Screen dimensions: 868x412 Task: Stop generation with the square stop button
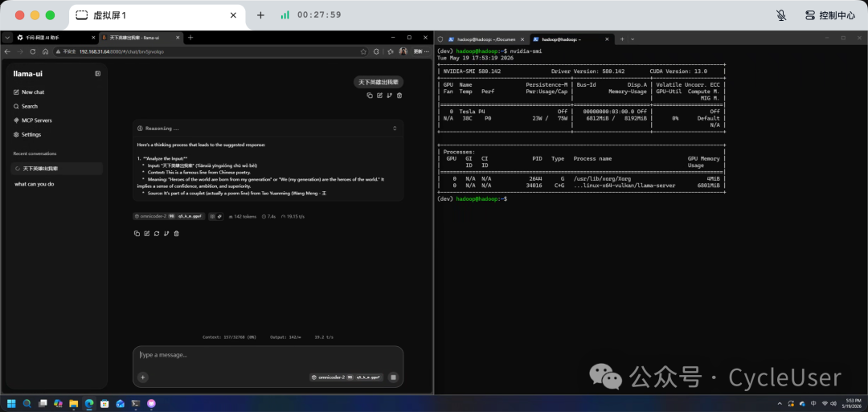coord(394,377)
